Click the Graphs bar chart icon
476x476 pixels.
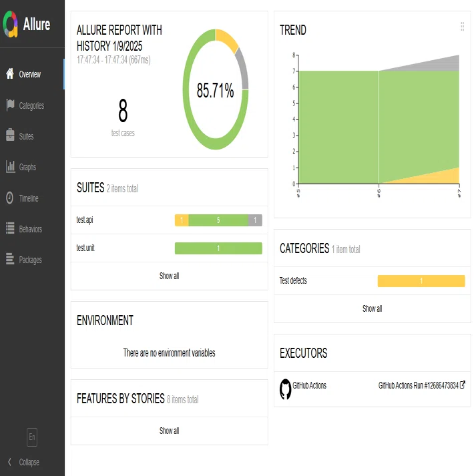pos(10,167)
